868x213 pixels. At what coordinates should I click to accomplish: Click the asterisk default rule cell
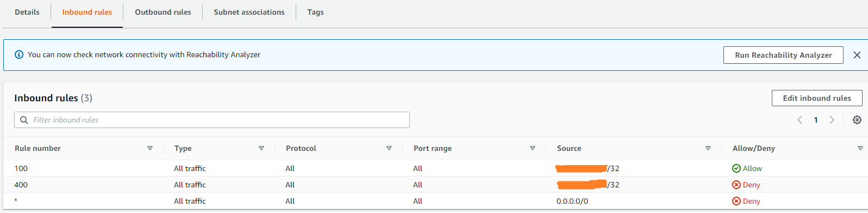coord(16,201)
